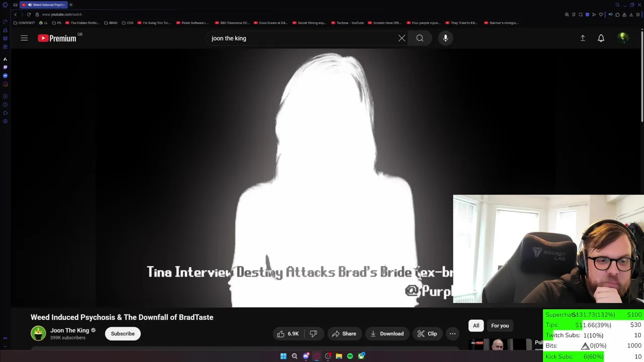The image size is (644, 362).
Task: Click the zoom magnifier in the address bar
Action: (567, 15)
